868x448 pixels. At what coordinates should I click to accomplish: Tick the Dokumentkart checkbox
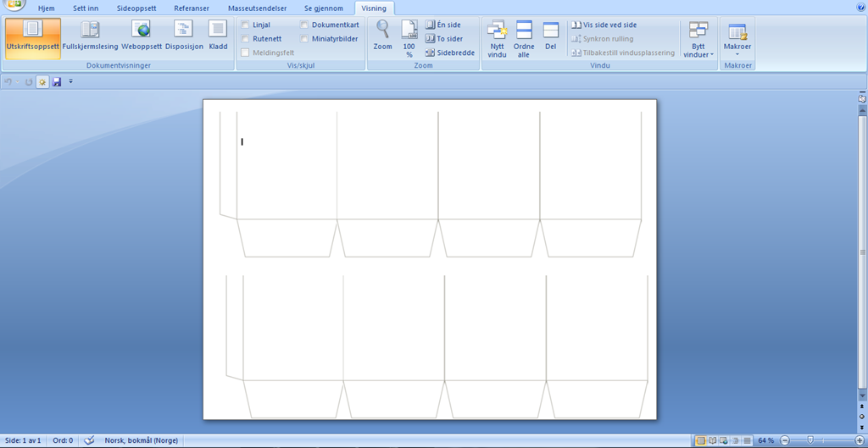click(304, 25)
